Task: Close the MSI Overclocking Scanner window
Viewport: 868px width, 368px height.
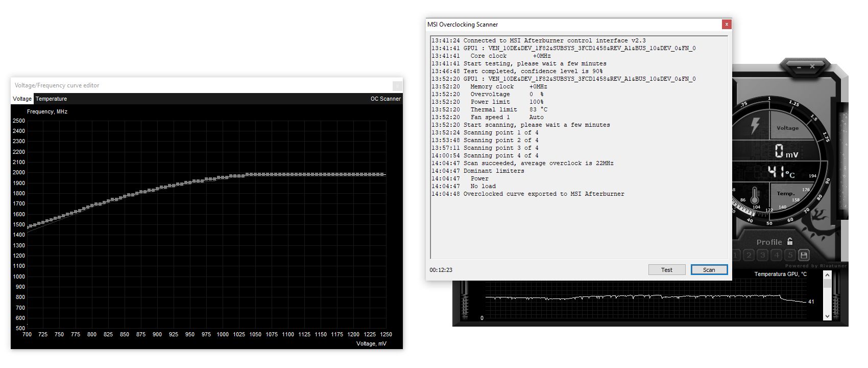Action: (x=727, y=24)
